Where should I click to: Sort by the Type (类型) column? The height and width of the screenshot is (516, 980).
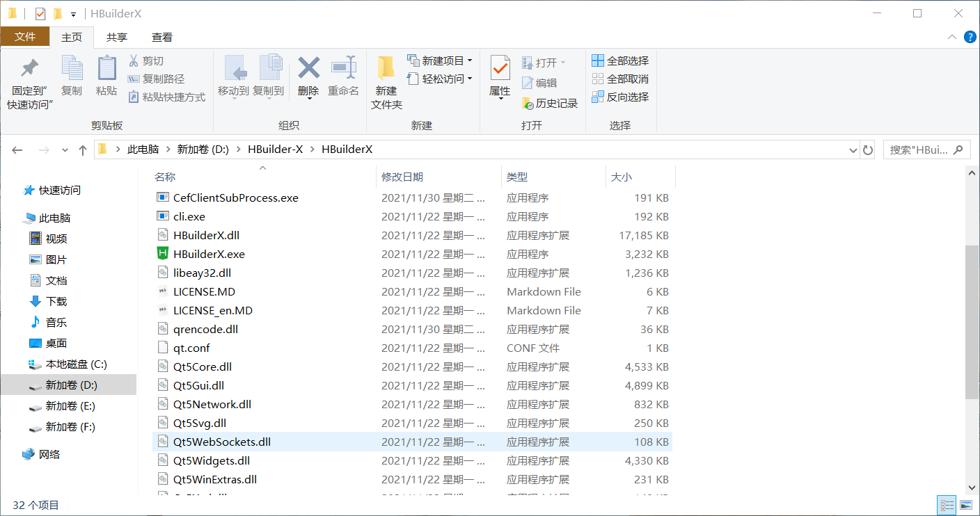click(517, 177)
